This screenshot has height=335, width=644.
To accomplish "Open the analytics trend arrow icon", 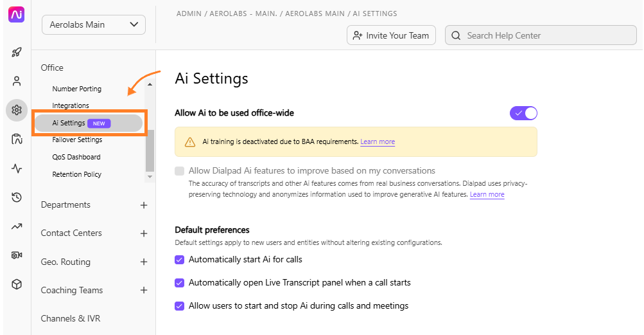I will (17, 226).
